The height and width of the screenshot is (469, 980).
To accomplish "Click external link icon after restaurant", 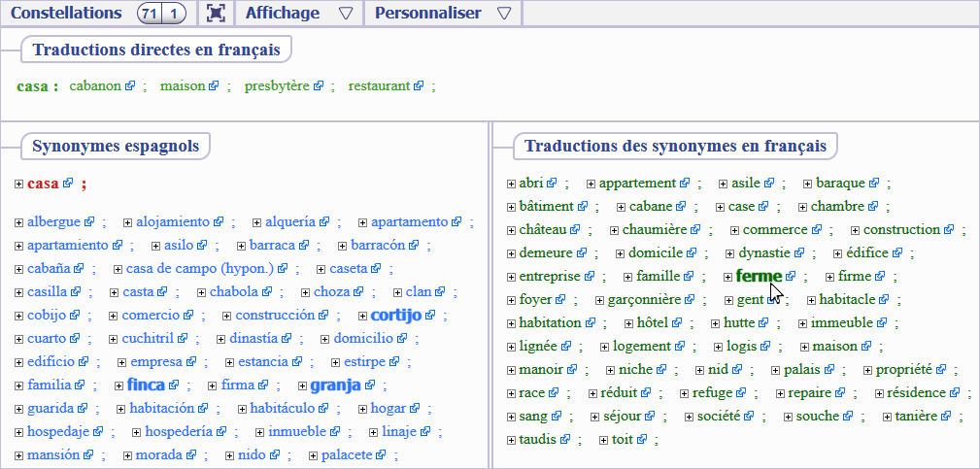I will click(x=419, y=86).
